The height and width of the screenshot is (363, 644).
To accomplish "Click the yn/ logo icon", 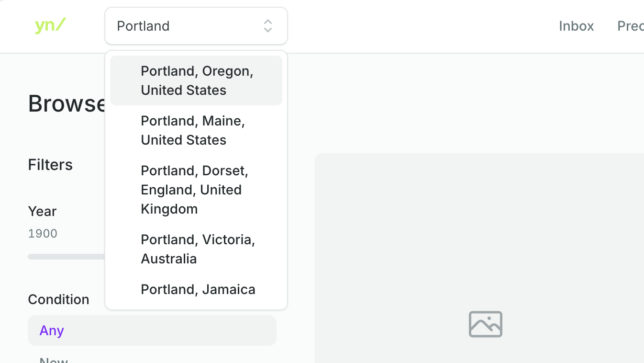I will pos(50,26).
